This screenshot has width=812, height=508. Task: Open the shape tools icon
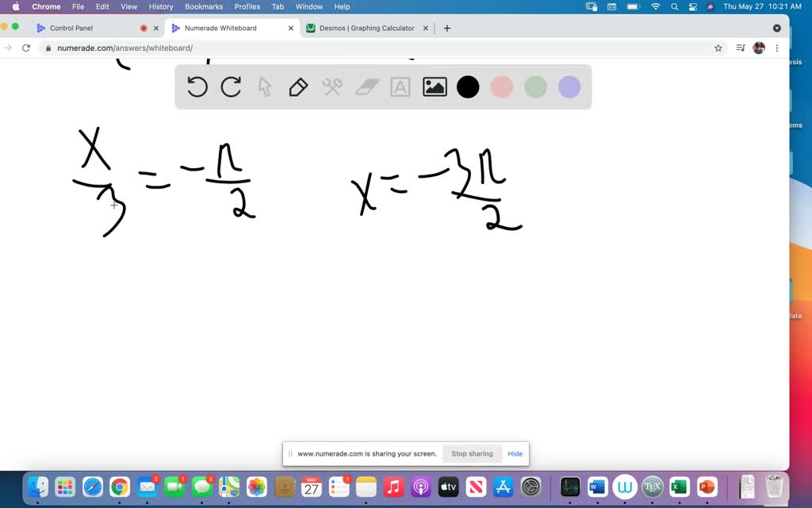click(x=331, y=87)
